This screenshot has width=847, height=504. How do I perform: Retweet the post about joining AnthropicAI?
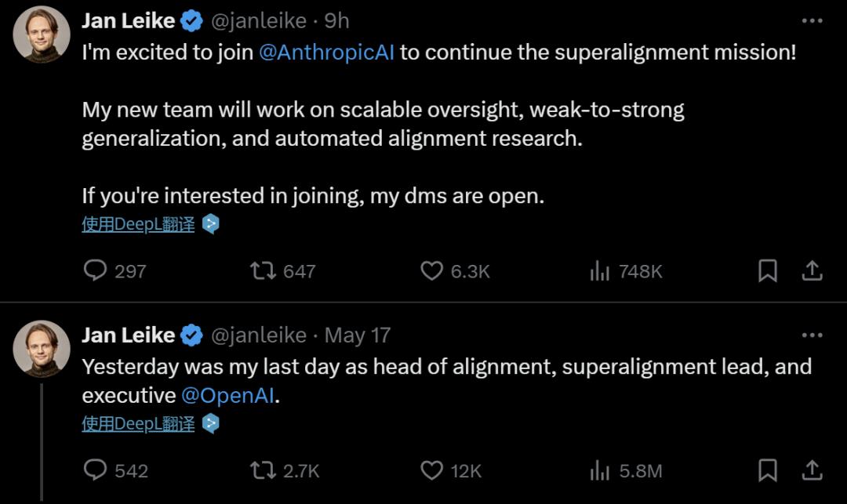pos(262,271)
